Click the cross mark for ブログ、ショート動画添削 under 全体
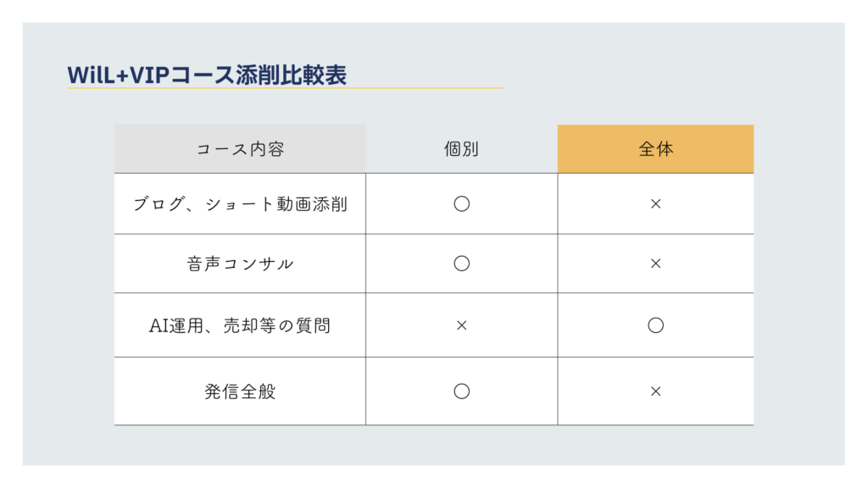Screen dimensions: 868x488 (x=655, y=204)
